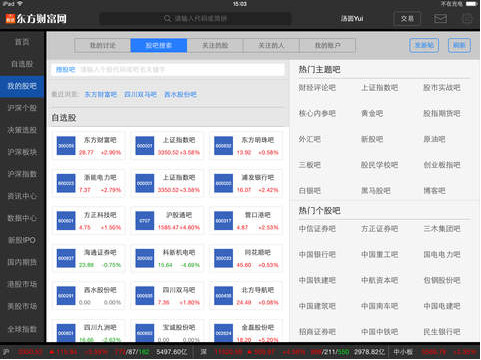Open 黄金吧 under 热门主题吧
The image size is (481, 360).
(372, 113)
